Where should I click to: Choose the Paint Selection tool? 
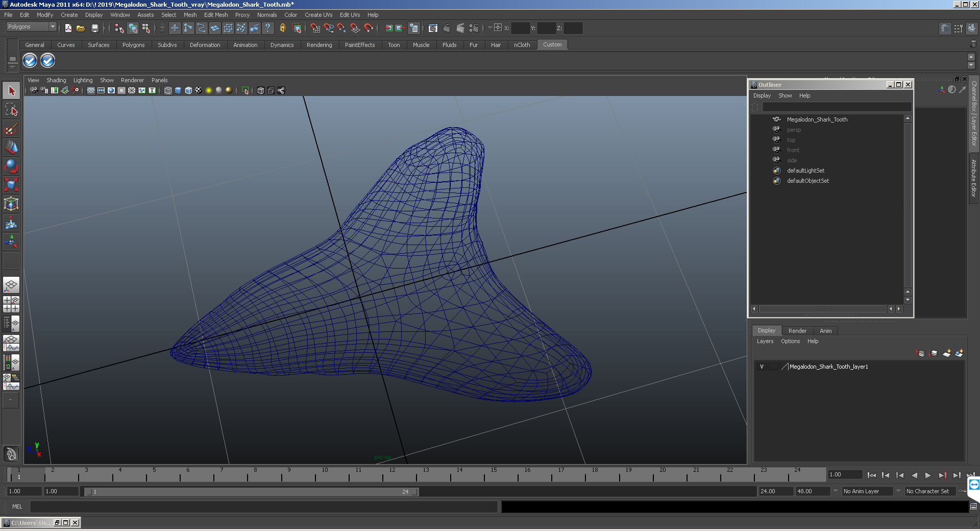tap(11, 128)
